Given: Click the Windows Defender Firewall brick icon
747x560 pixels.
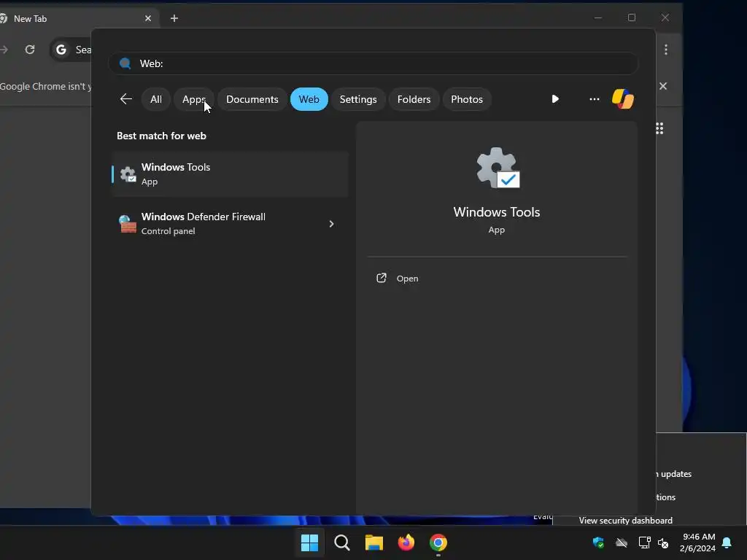Looking at the screenshot, I should click(x=128, y=224).
